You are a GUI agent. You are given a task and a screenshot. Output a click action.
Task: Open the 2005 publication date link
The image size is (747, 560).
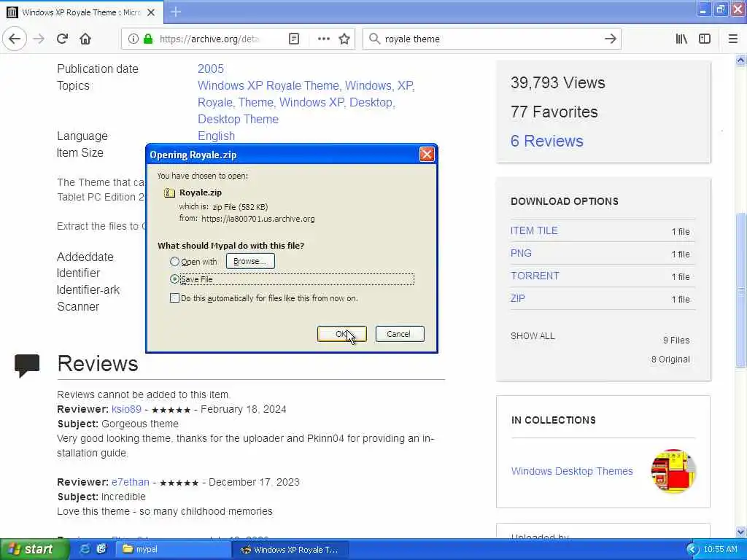click(211, 69)
